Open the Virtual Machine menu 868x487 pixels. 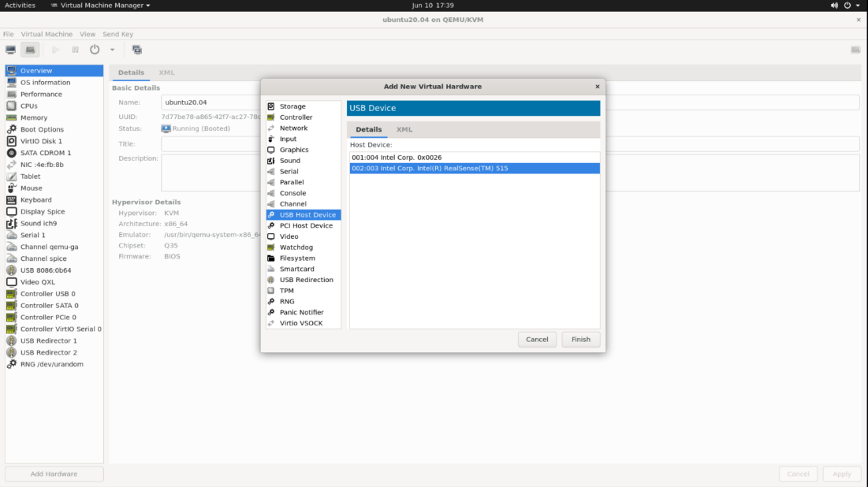pos(47,35)
